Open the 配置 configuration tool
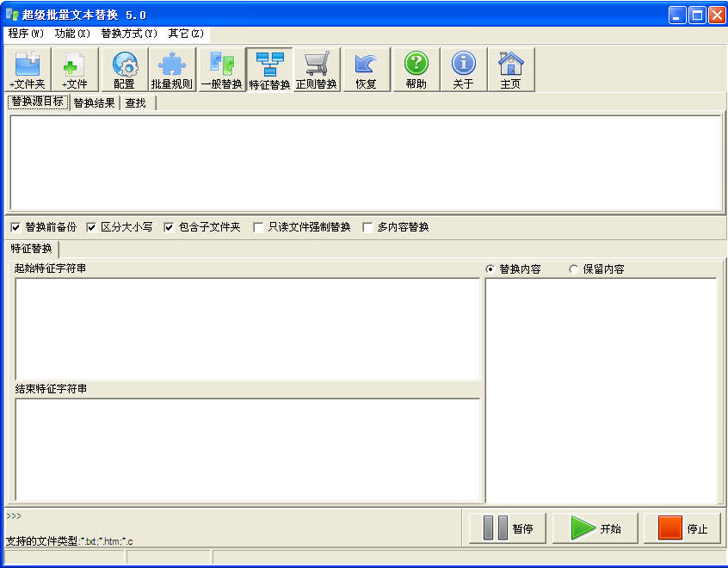The width and height of the screenshot is (728, 568). (125, 69)
